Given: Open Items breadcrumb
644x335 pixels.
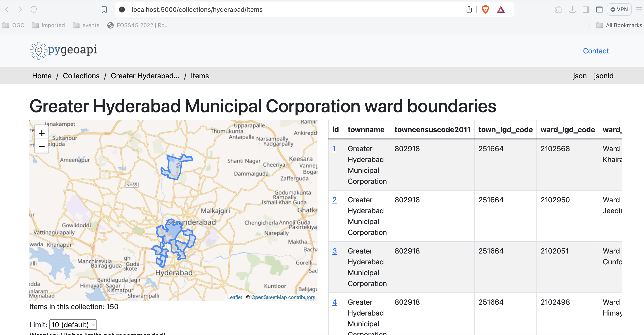Looking at the screenshot, I should pyautogui.click(x=199, y=76).
